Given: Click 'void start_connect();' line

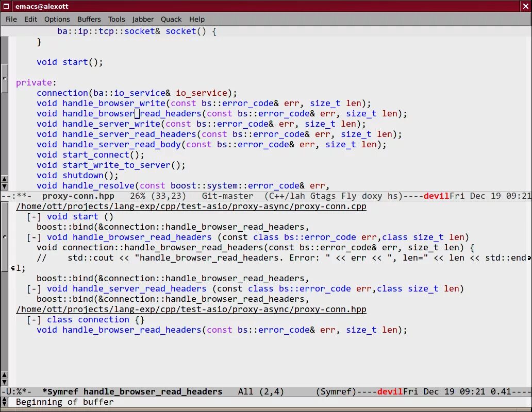Looking at the screenshot, I should [x=90, y=155].
